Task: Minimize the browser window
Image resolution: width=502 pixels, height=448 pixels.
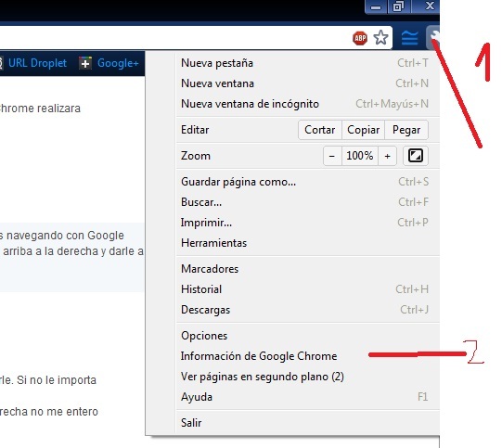Action: [x=376, y=6]
